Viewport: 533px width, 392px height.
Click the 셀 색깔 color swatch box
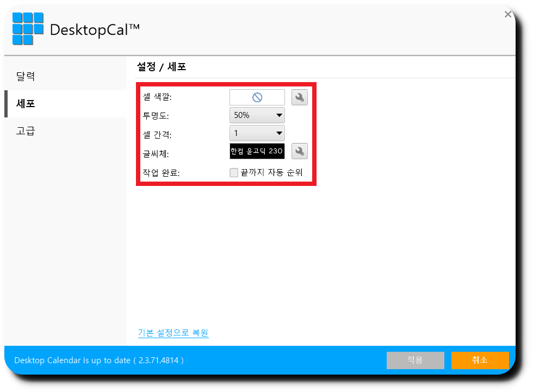[257, 97]
